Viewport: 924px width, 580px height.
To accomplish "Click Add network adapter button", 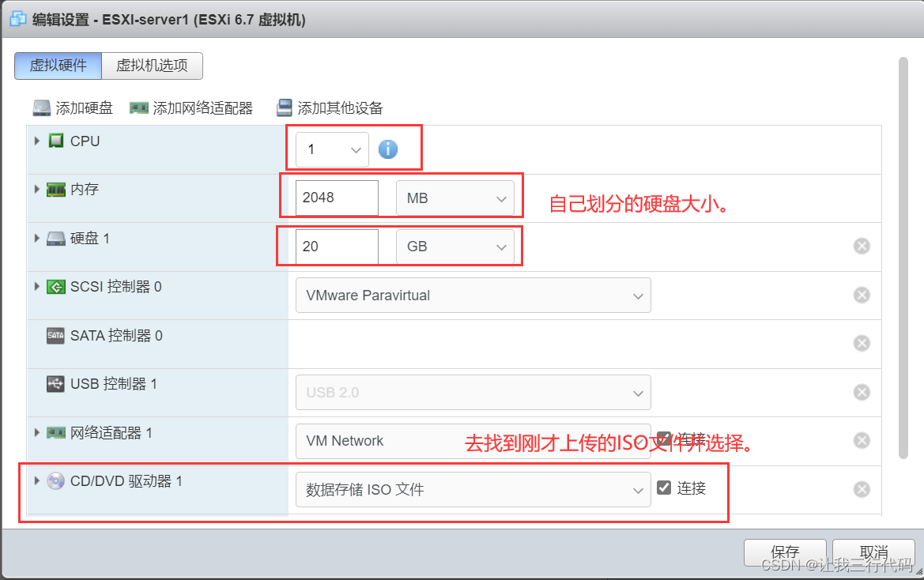I will click(x=191, y=107).
